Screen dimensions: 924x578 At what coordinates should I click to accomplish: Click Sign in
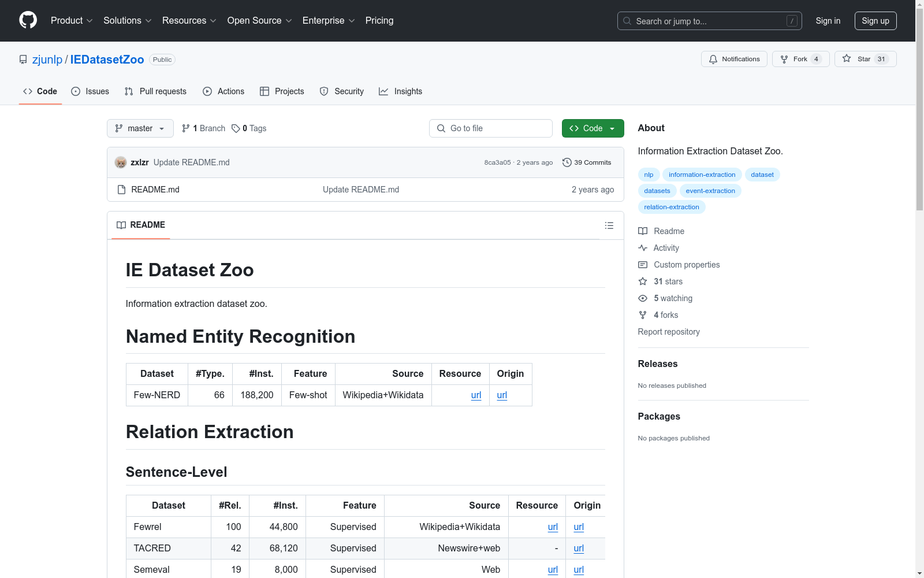point(828,21)
